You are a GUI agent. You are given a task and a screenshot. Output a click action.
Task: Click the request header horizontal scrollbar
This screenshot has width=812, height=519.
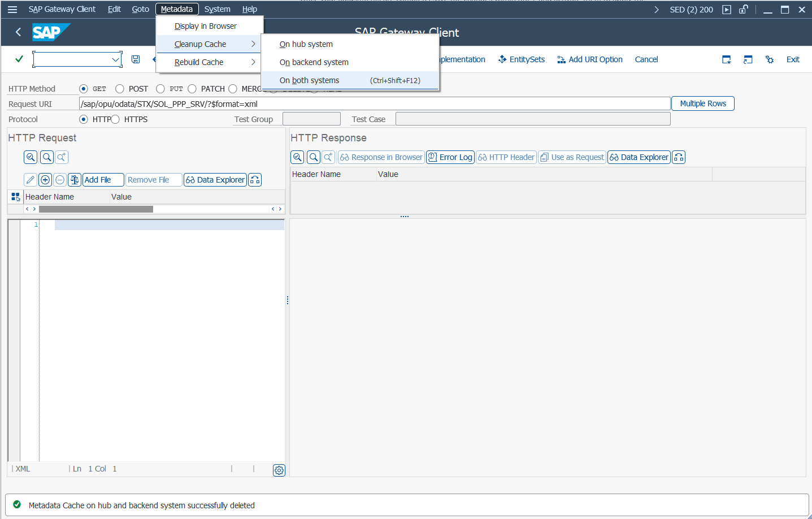click(96, 209)
